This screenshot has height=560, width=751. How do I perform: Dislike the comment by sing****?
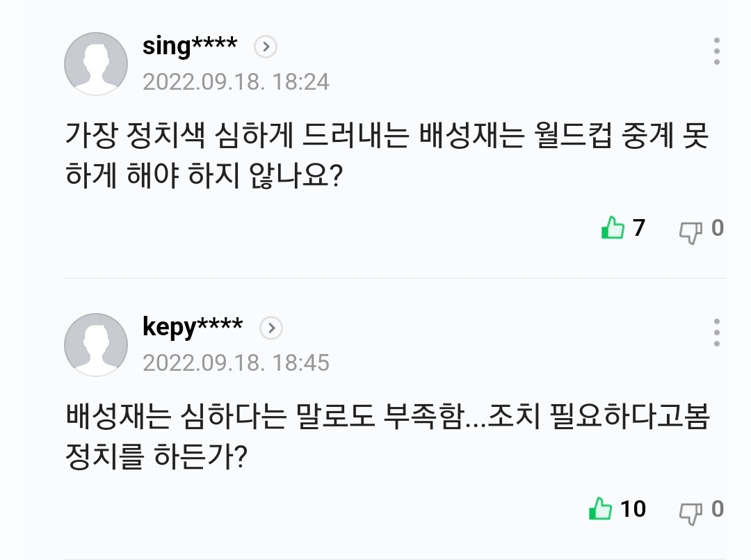(x=691, y=230)
